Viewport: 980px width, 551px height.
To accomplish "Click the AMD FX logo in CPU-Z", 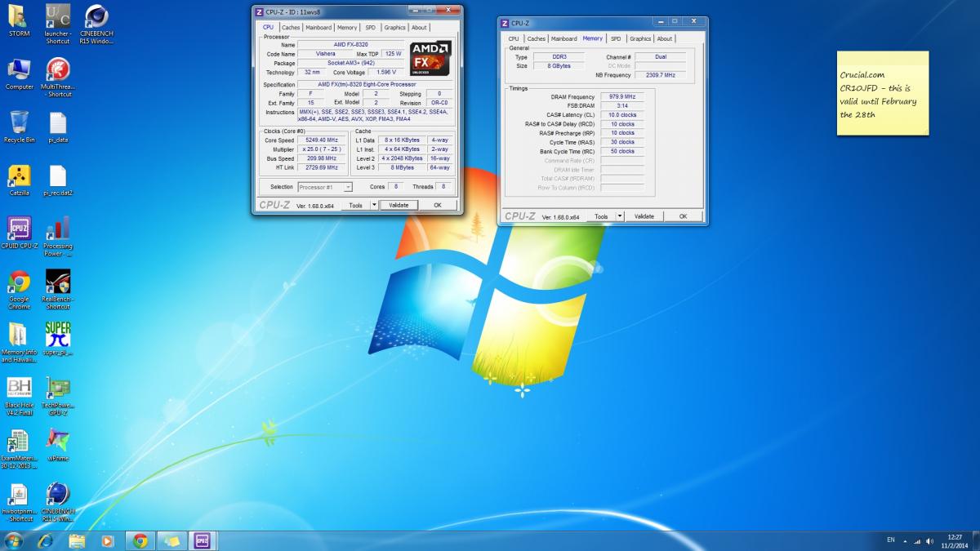I will (x=430, y=58).
